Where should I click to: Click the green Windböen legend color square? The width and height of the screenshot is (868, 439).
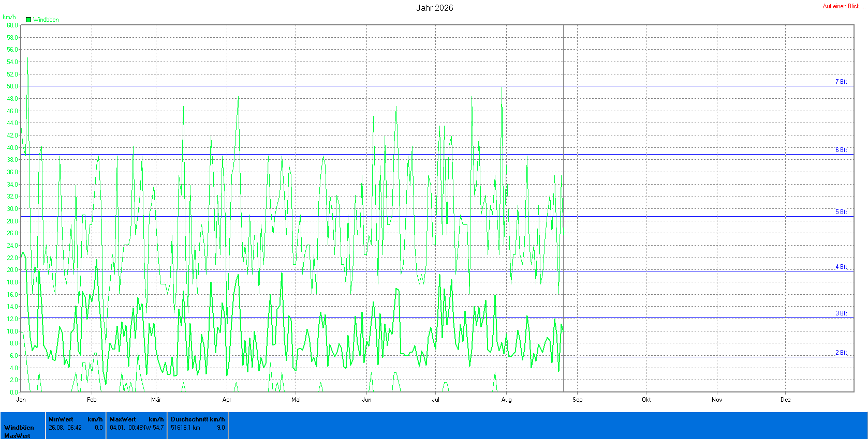[x=28, y=20]
